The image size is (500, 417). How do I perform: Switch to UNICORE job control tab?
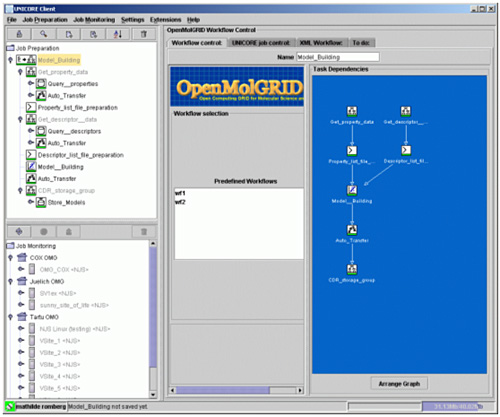pos(261,43)
